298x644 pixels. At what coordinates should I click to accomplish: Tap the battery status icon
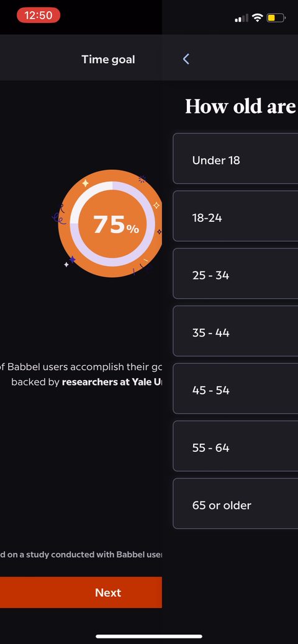[276, 17]
